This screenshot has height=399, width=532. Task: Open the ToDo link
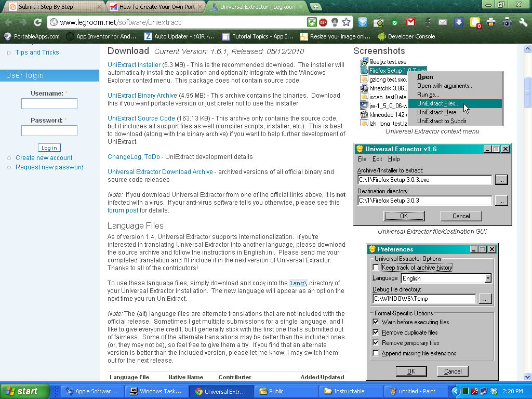tap(152, 157)
